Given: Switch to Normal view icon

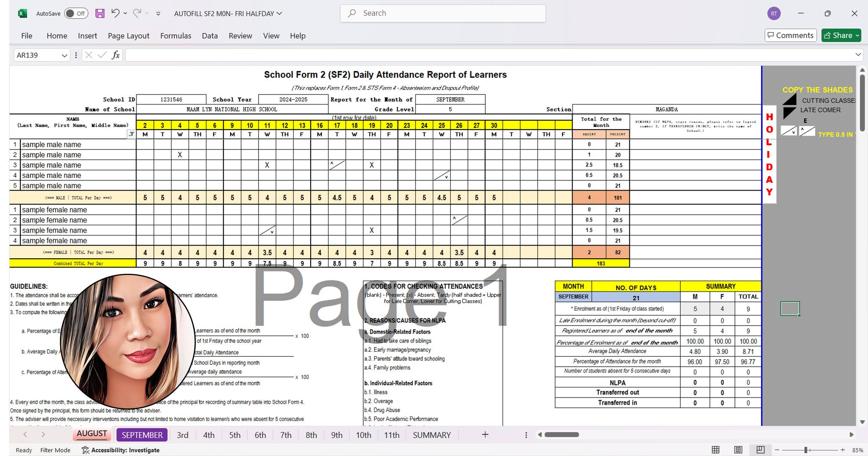Looking at the screenshot, I should [715, 450].
